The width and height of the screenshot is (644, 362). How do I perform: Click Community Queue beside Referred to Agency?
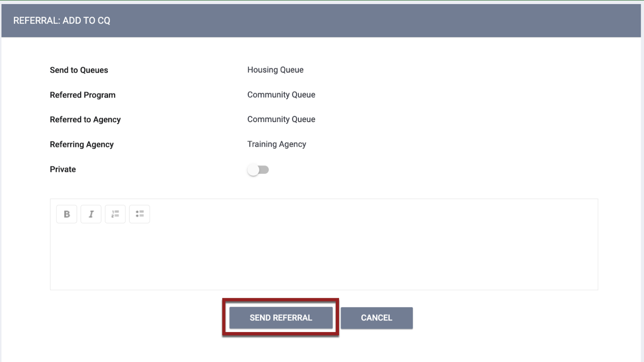pyautogui.click(x=281, y=119)
